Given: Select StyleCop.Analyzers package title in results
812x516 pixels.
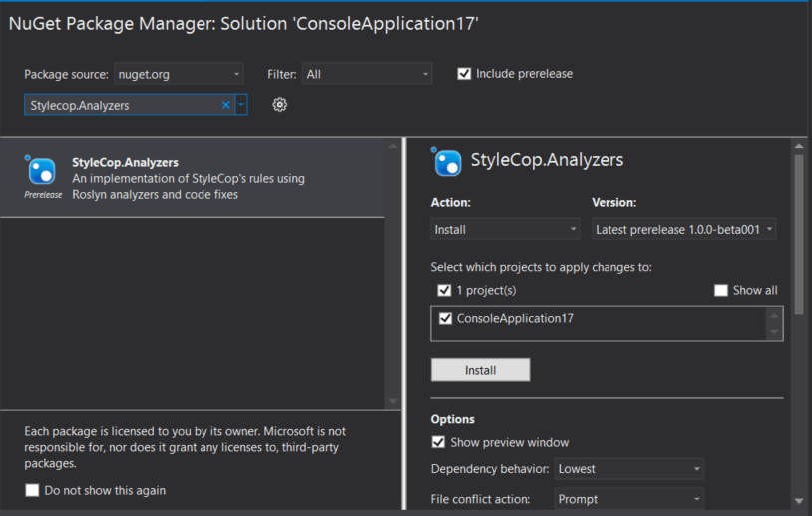Looking at the screenshot, I should pos(125,162).
